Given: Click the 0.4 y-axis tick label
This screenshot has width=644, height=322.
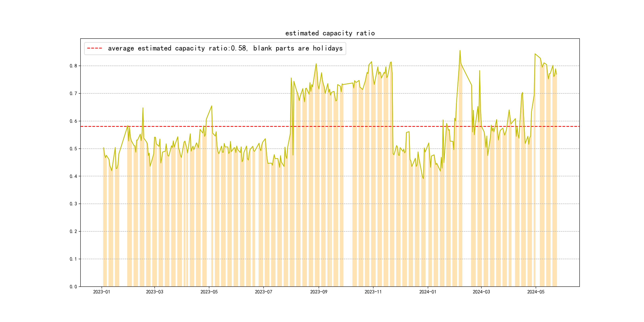Looking at the screenshot, I should pos(73,176).
